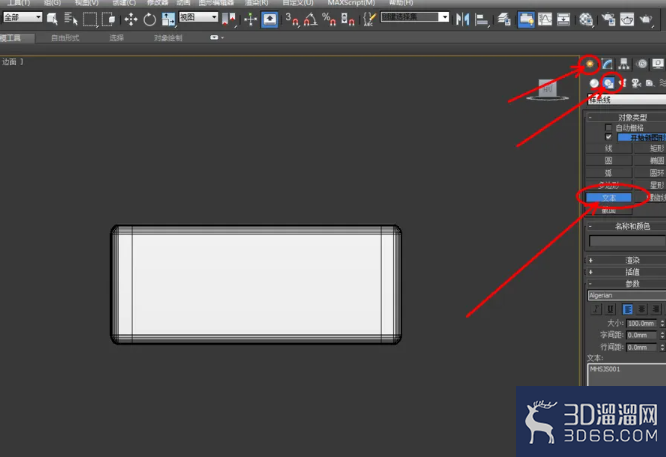Collapse the 参数 rollout
Screen dimensions: 666x457
(626, 283)
